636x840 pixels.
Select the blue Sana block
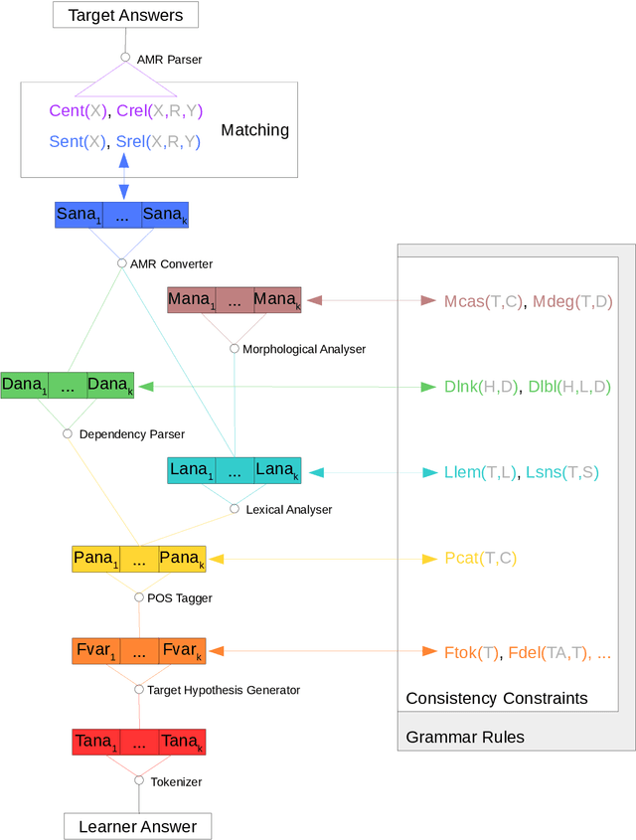tap(122, 215)
